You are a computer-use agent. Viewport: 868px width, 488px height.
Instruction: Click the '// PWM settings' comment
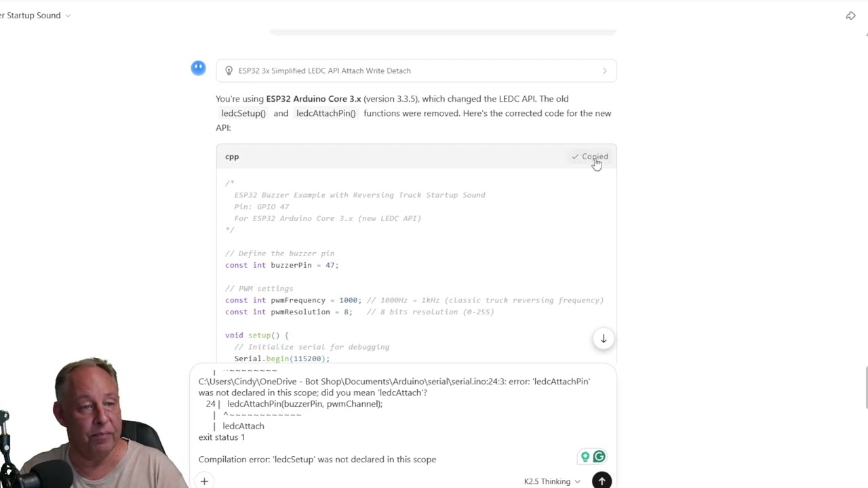pos(259,289)
